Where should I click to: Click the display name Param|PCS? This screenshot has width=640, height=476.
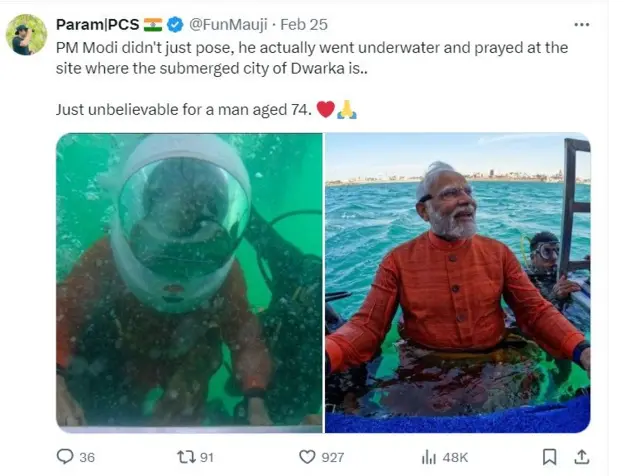97,24
